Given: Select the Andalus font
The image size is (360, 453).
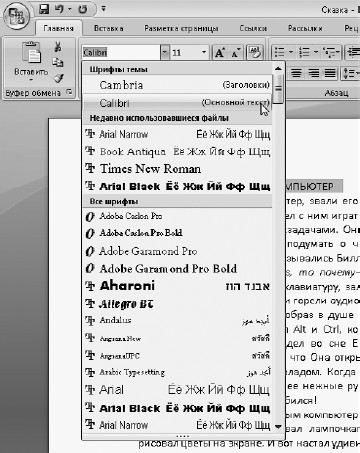Looking at the screenshot, I should point(177,320).
